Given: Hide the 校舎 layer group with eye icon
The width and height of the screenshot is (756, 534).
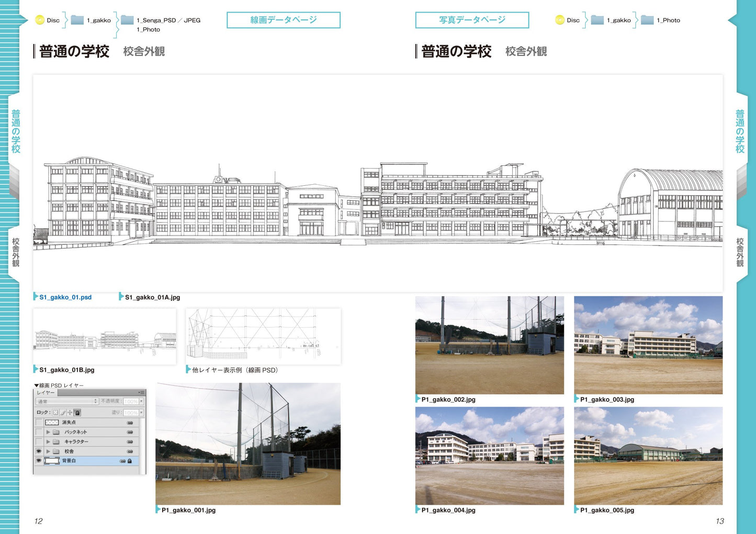Looking at the screenshot, I should (39, 451).
